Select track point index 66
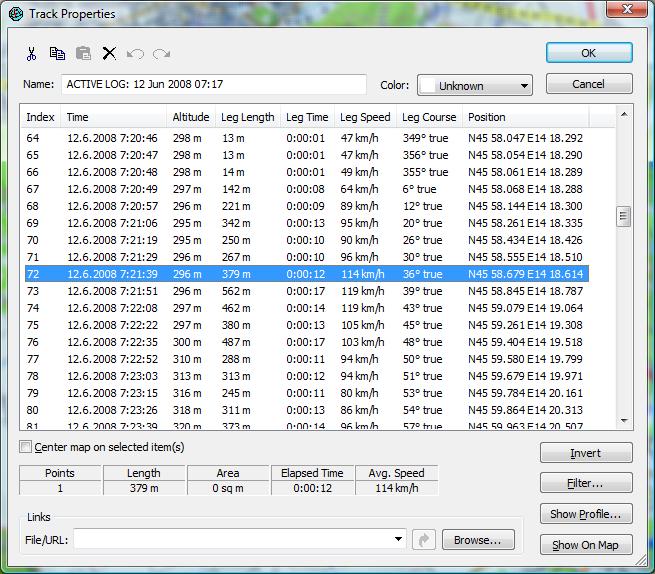The image size is (655, 574). pos(307,172)
